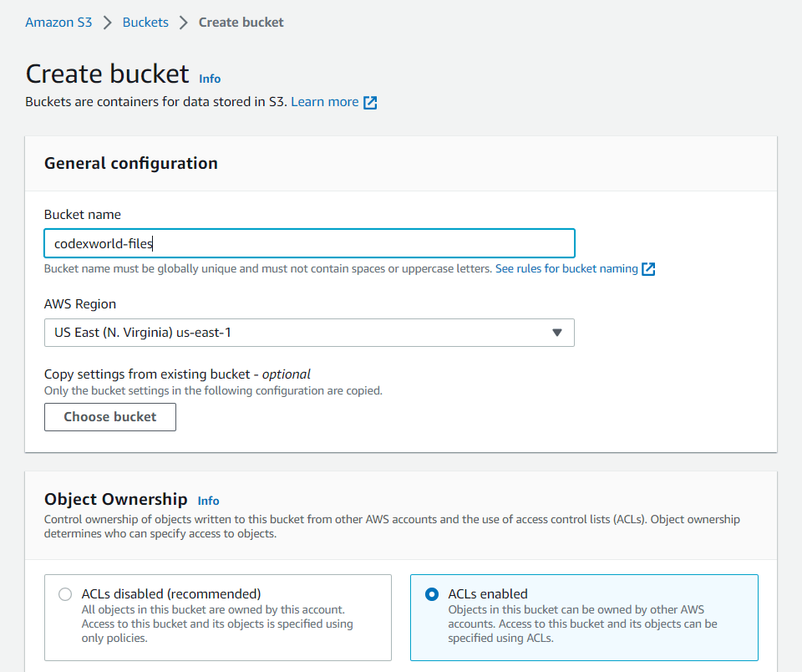
Task: Open the Info link beside "Object Ownership"
Action: (207, 501)
